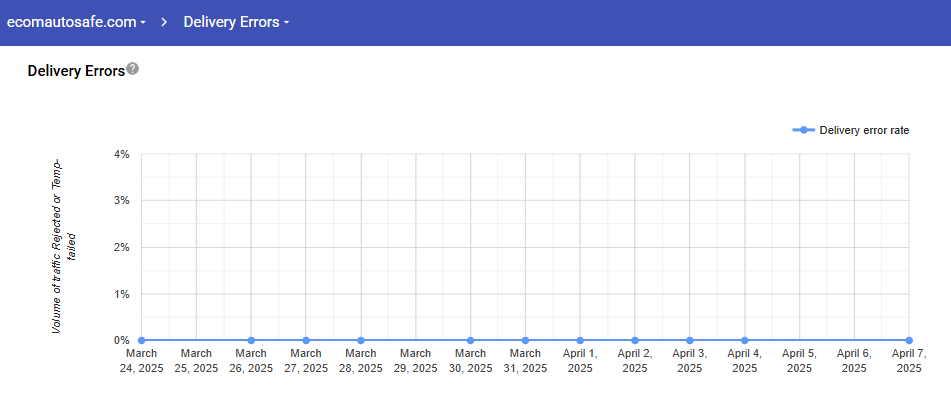Expand the Delivery Errors dropdown menu
951x395 pixels.
click(x=237, y=22)
